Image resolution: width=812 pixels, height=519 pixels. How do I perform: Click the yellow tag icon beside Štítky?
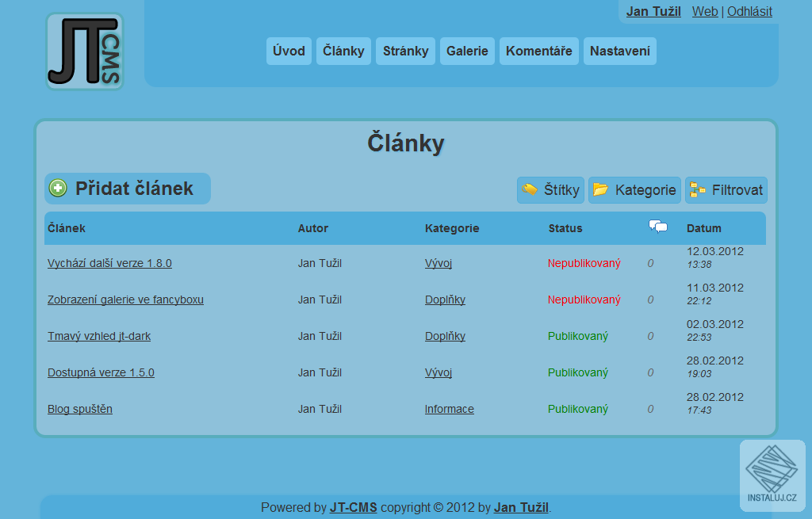pyautogui.click(x=529, y=189)
